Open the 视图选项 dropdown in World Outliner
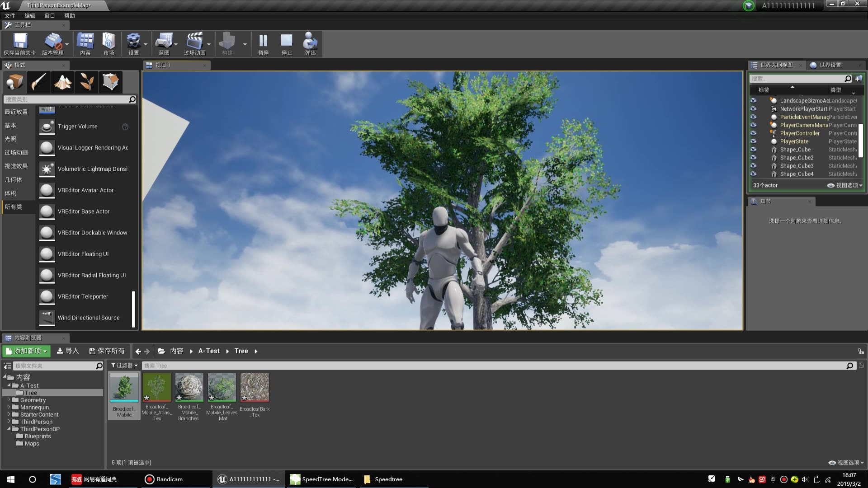This screenshot has height=488, width=868. tap(846, 185)
